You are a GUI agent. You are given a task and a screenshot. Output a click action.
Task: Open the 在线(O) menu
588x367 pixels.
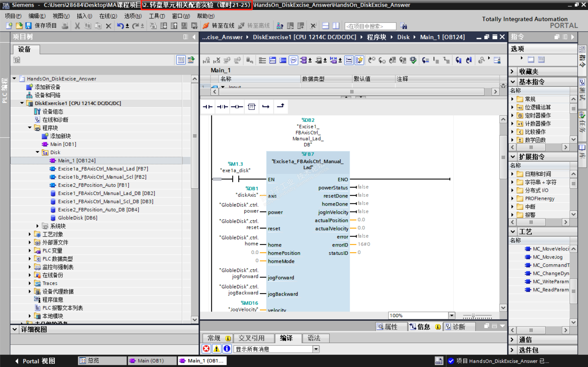click(x=108, y=16)
